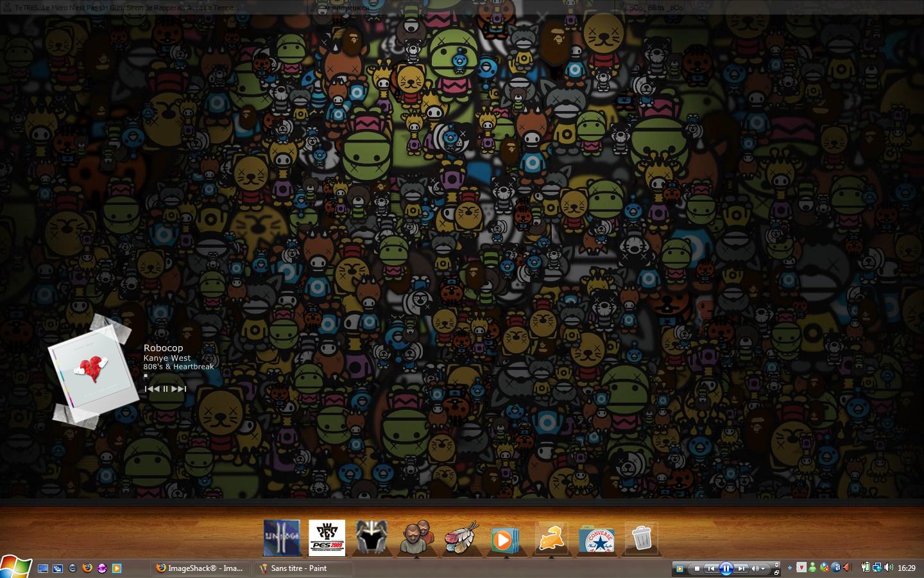The image size is (924, 578).
Task: Click the Kanye West artist name
Action: (167, 358)
